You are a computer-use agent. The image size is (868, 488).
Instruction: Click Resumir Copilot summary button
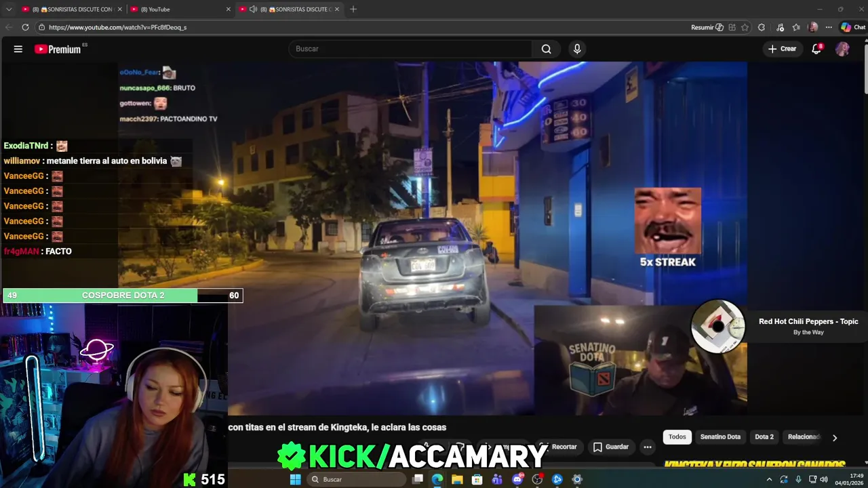click(707, 27)
